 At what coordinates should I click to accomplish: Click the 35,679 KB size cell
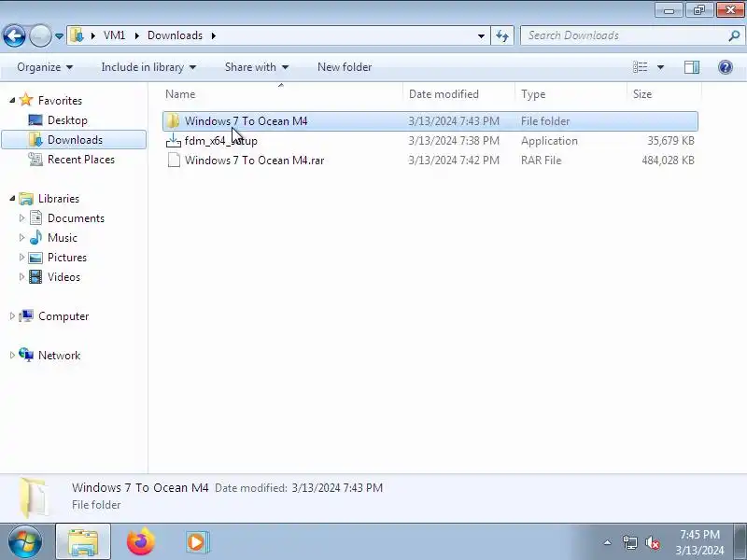click(x=670, y=141)
